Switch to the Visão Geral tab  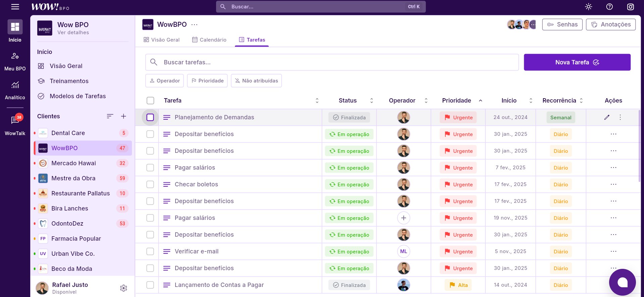pos(161,40)
